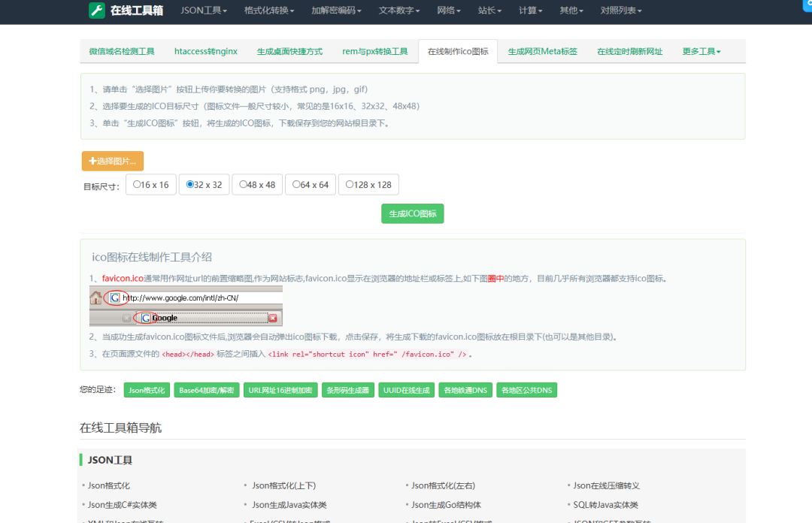Click the UUID在线生成 tag
The width and height of the screenshot is (812, 523).
click(x=406, y=390)
